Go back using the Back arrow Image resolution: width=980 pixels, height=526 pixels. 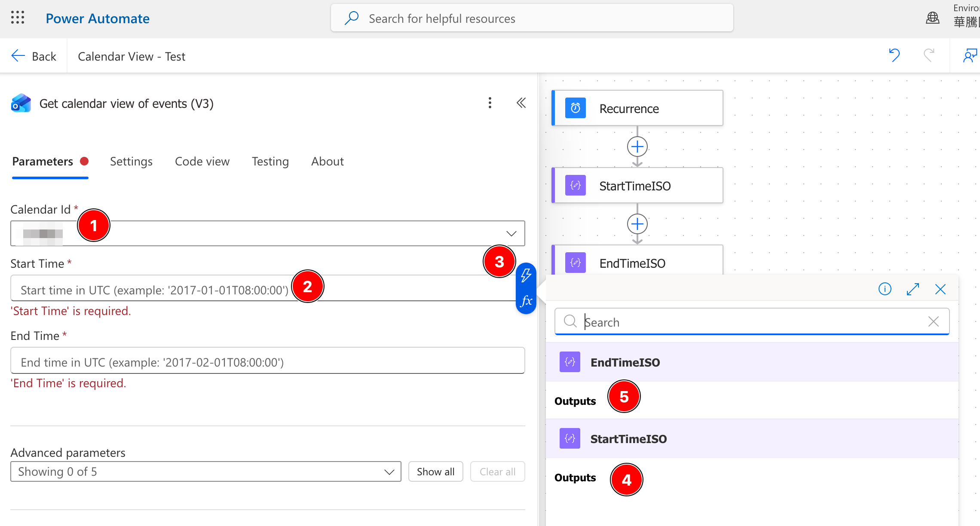(34, 56)
